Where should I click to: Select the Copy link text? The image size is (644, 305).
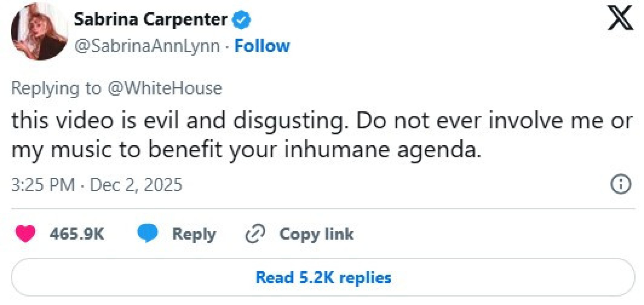[316, 234]
